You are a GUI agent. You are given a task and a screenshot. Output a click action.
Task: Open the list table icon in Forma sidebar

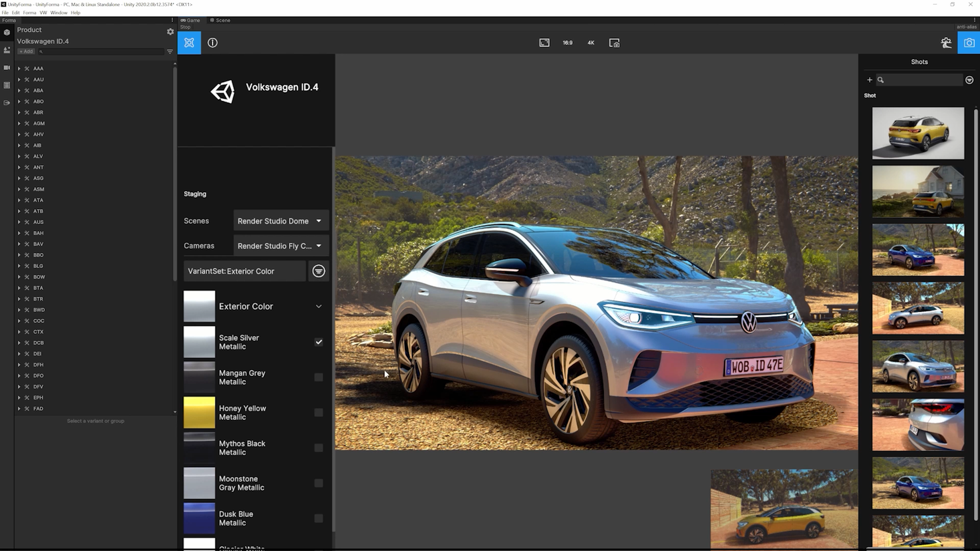(x=7, y=85)
